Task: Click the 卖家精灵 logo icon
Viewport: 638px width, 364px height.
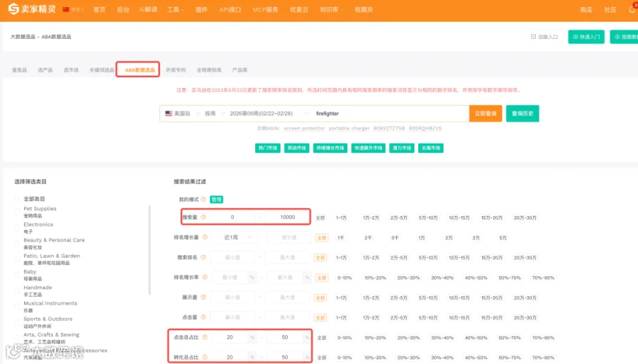Action: (13, 9)
